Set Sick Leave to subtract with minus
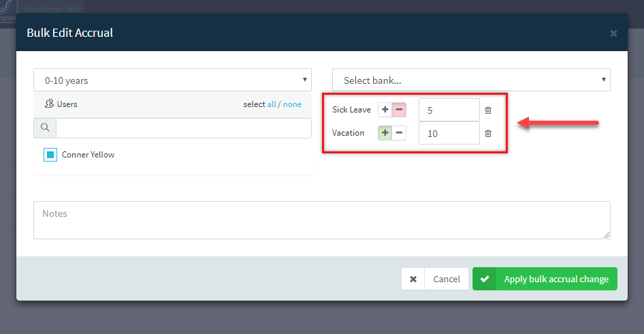Viewport: 644px width, 334px height. tap(399, 110)
